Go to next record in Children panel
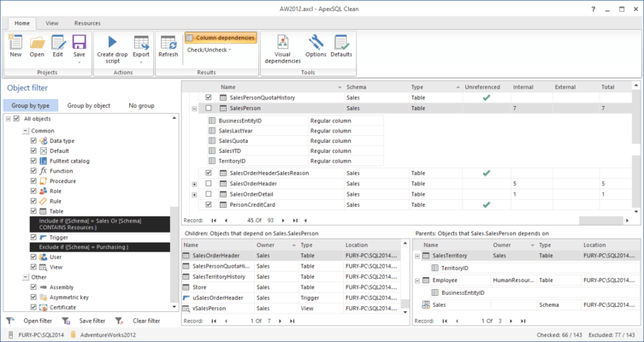Screen dimensions: 644x342 tap(281, 321)
